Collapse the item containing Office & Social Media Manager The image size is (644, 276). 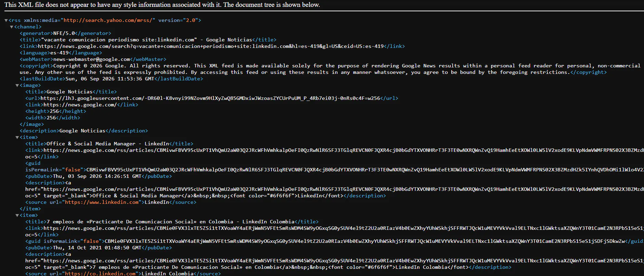[17, 137]
